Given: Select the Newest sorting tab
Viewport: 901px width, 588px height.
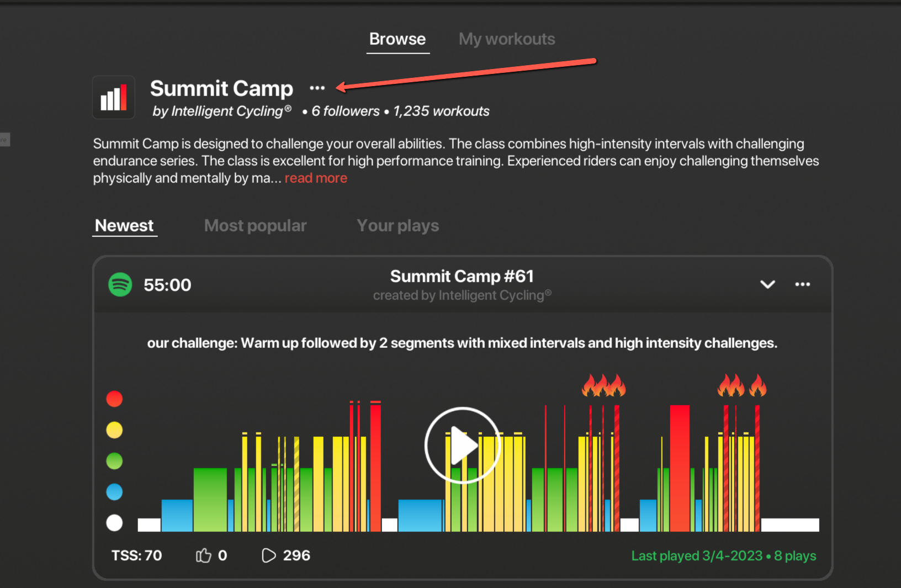Looking at the screenshot, I should 124,226.
